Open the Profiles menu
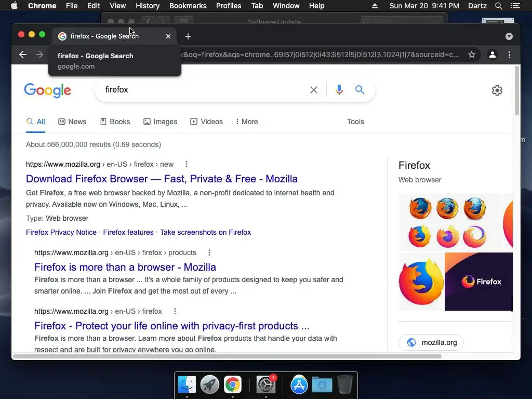532x399 pixels. tap(229, 6)
